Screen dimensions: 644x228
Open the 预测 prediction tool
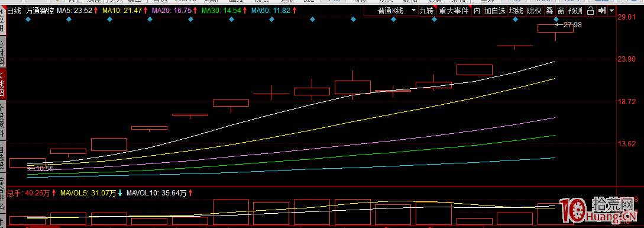[x=575, y=11]
